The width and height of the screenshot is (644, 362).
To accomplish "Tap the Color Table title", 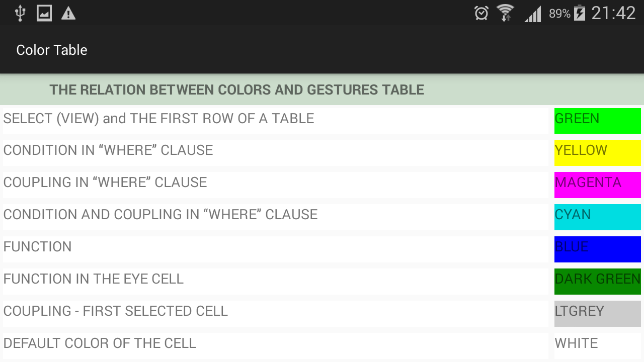I will click(52, 50).
